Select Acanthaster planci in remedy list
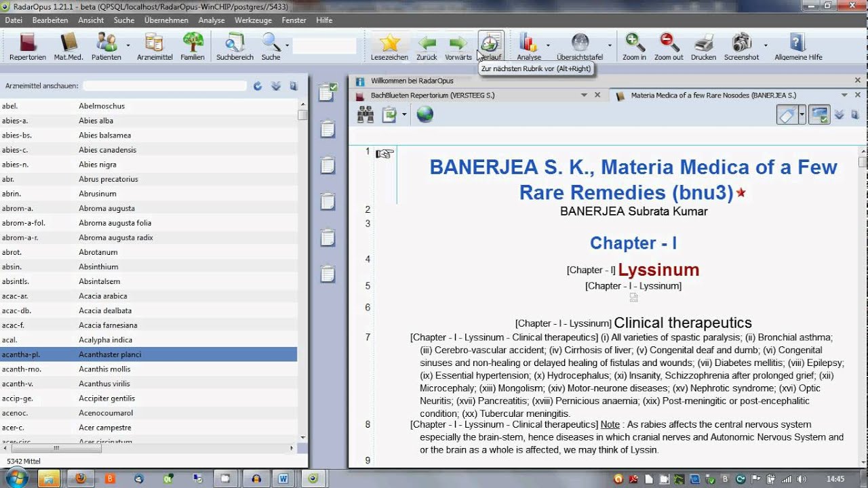The width and height of the screenshot is (868, 488). point(149,354)
